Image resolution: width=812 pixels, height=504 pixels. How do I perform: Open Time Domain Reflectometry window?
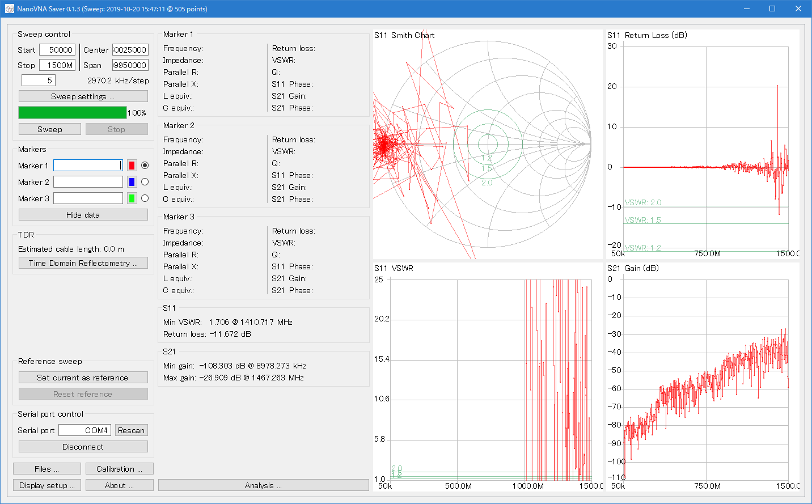pyautogui.click(x=83, y=263)
